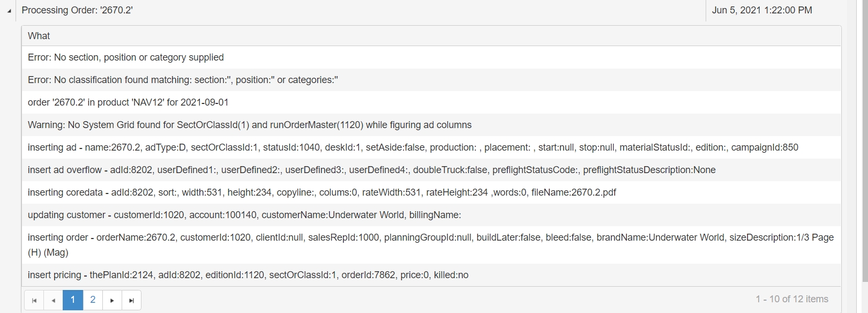This screenshot has height=313, width=868.
Task: Go to previous page arrow in pager
Action: [53, 300]
